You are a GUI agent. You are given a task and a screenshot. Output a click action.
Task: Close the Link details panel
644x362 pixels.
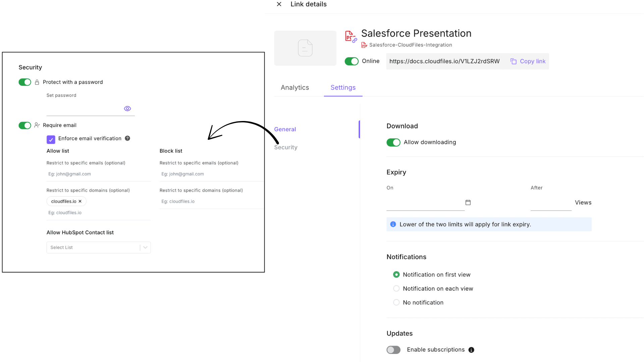[279, 4]
